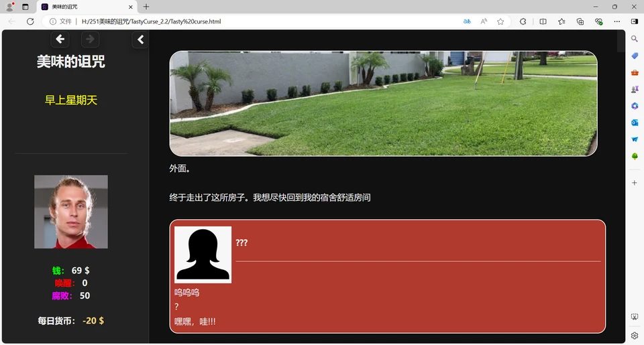Open a new tab with plus button
Screen dimensions: 644x345
point(146,7)
